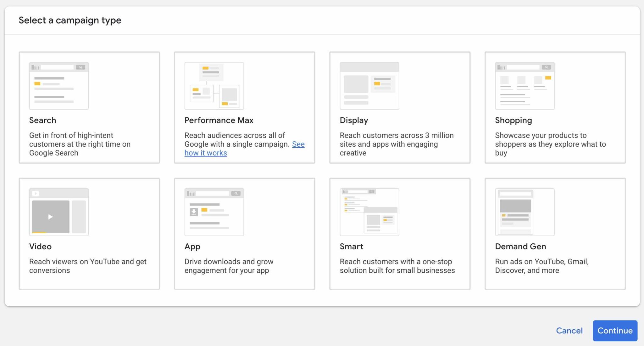Click the Shopping campaign product-grid icon
Image resolution: width=644 pixels, height=346 pixels.
coord(525,85)
